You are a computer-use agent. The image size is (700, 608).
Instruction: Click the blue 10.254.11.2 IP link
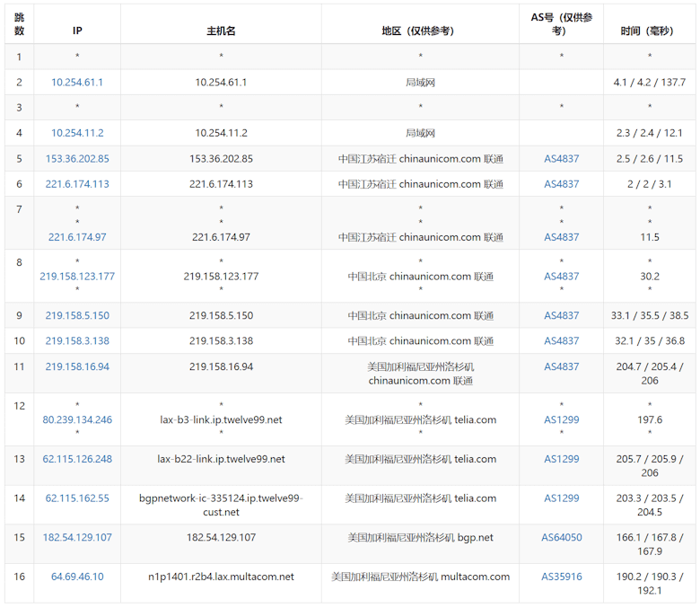pos(77,133)
